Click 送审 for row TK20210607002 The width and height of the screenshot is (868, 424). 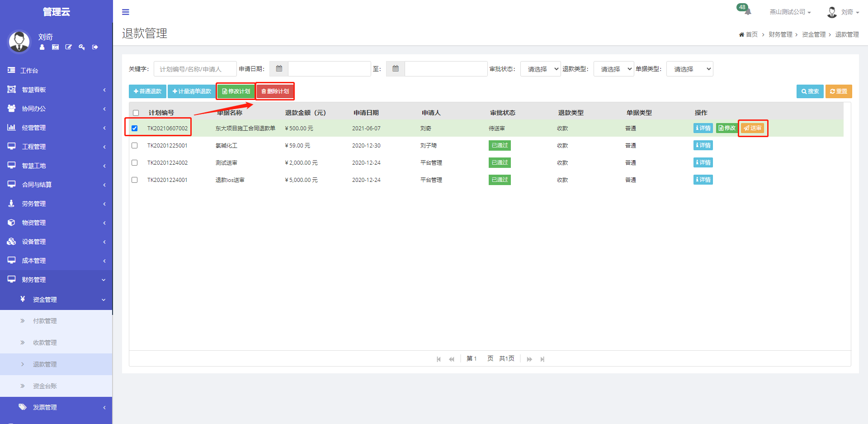tap(753, 128)
